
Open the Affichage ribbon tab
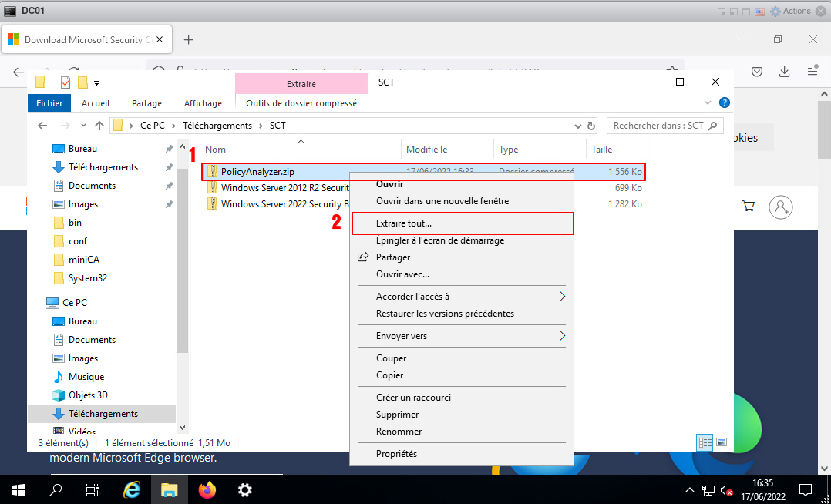point(203,103)
